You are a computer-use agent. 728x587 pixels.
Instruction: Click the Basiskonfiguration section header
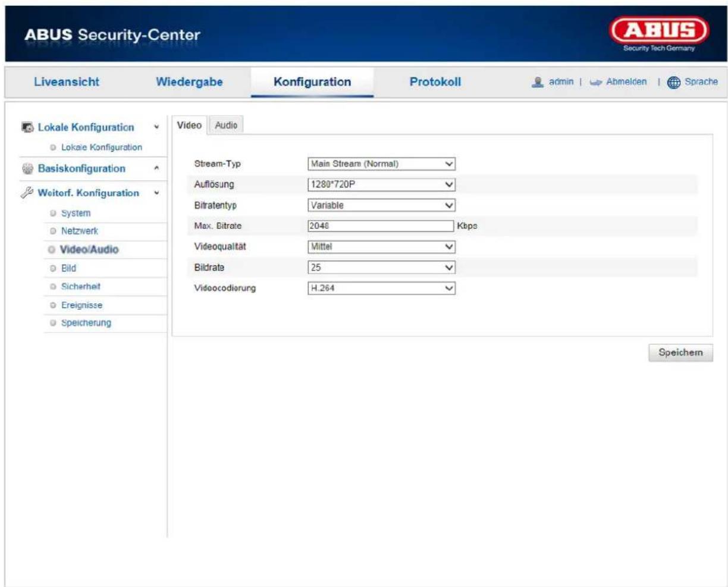point(81,169)
